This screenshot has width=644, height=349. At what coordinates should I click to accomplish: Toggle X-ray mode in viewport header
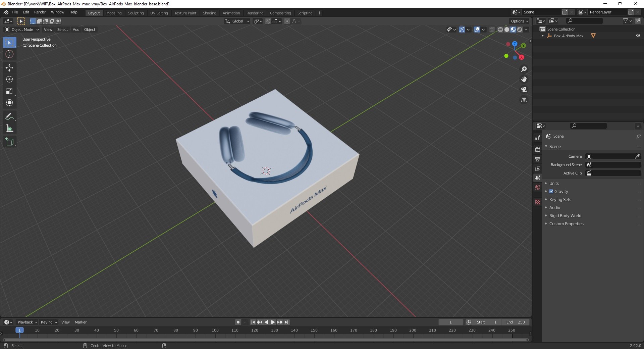click(492, 30)
